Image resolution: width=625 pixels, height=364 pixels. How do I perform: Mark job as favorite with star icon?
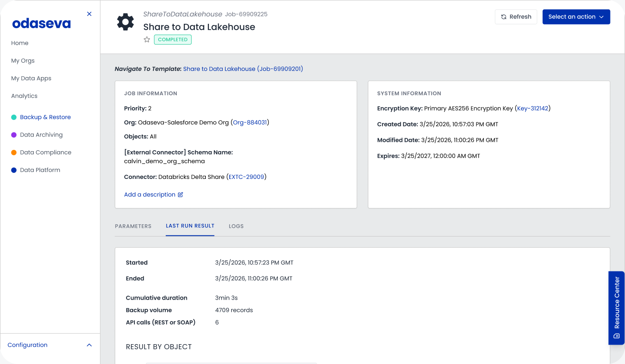(147, 40)
